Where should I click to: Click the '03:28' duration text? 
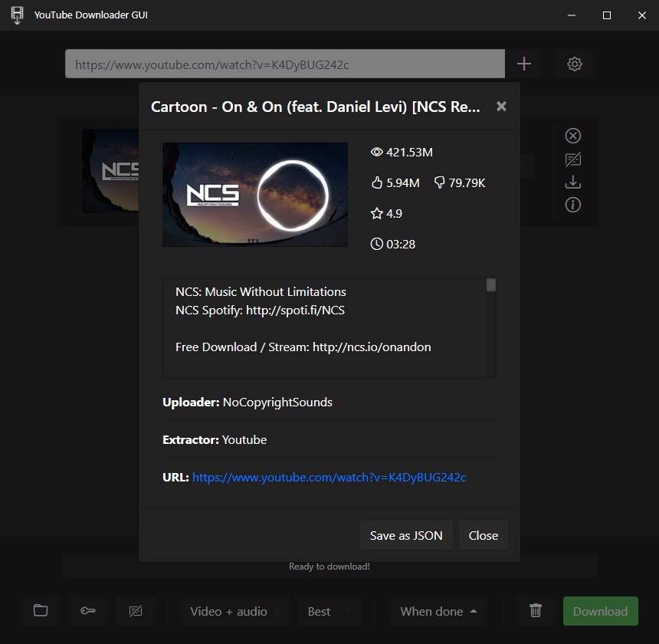click(x=401, y=245)
